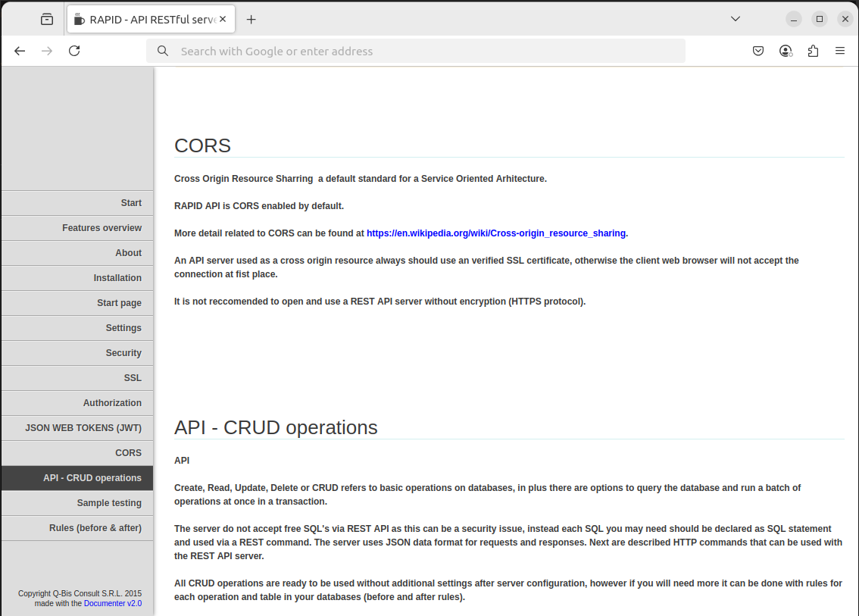Maximize the browser window

[820, 19]
